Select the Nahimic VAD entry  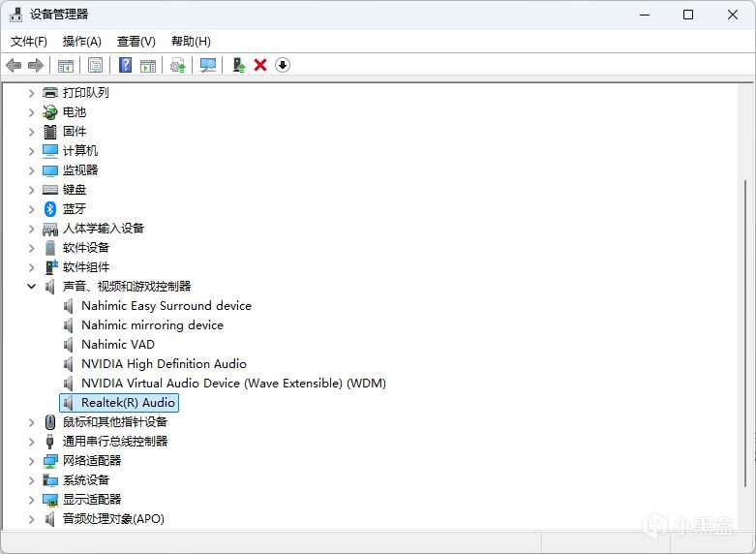click(118, 345)
